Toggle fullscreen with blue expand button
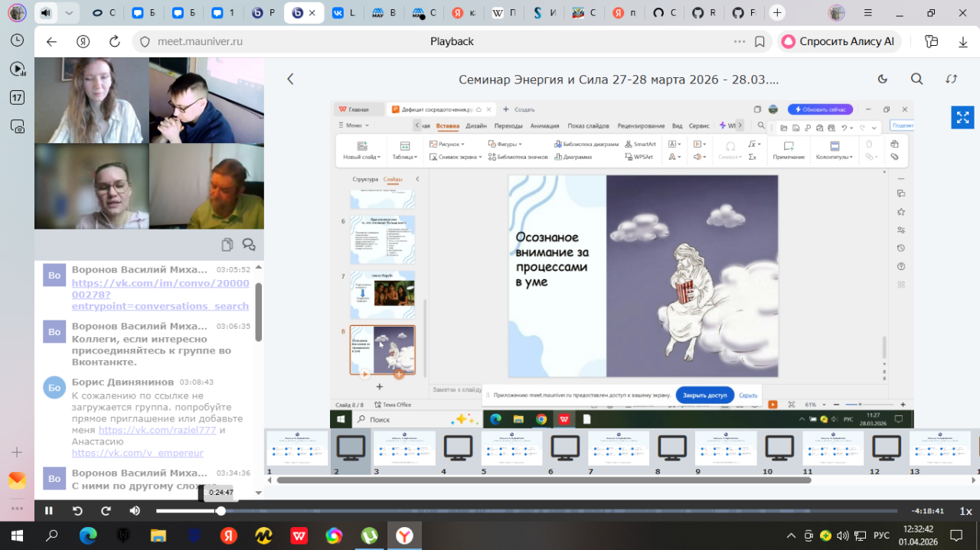This screenshot has height=550, width=980. (962, 118)
